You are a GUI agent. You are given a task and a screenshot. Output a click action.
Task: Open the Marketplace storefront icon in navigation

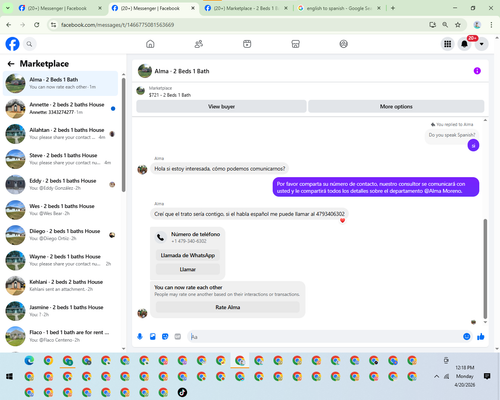pyautogui.click(x=295, y=44)
